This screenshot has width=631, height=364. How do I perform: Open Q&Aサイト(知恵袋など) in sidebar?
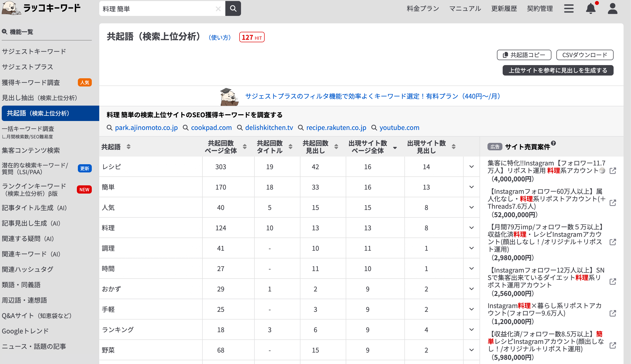(x=37, y=315)
